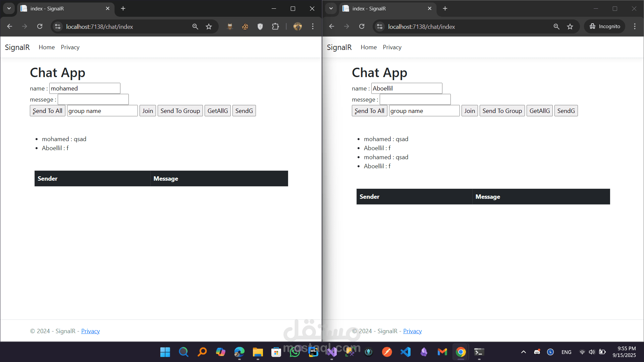Open the footer Privacy link
644x362 pixels.
(x=91, y=331)
